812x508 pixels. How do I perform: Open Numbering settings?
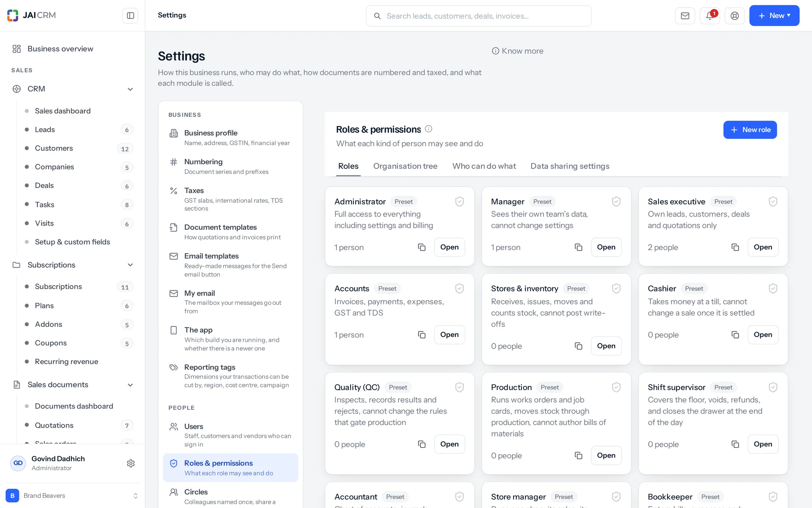[x=230, y=166]
